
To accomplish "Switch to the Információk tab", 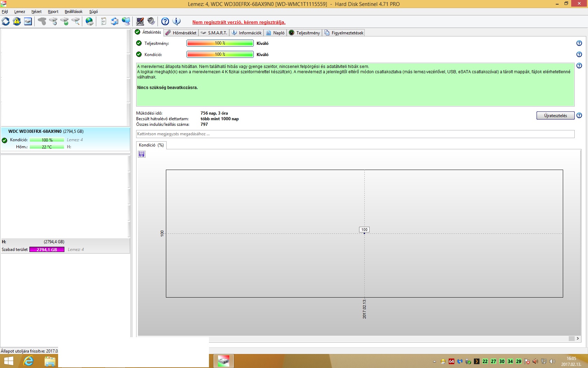I will coord(246,33).
